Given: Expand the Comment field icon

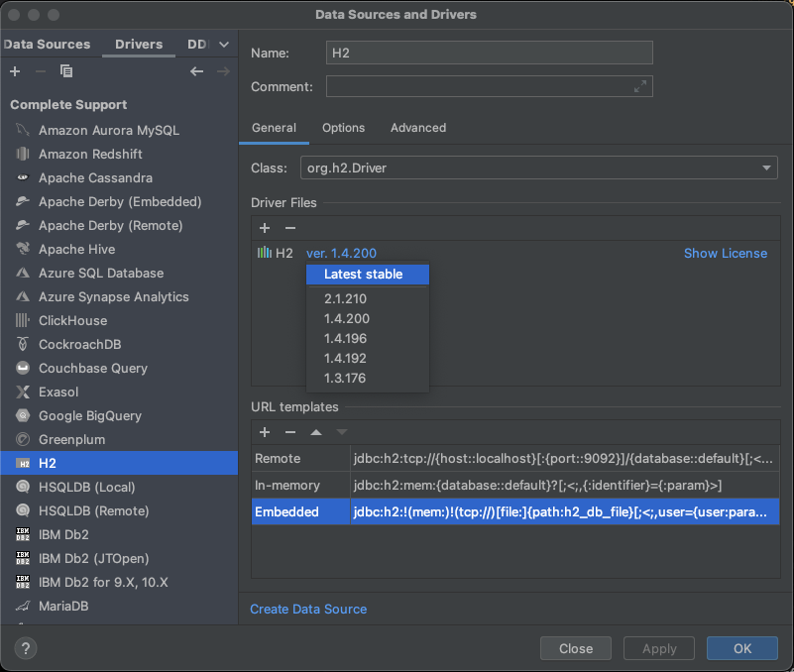Looking at the screenshot, I should 640,87.
